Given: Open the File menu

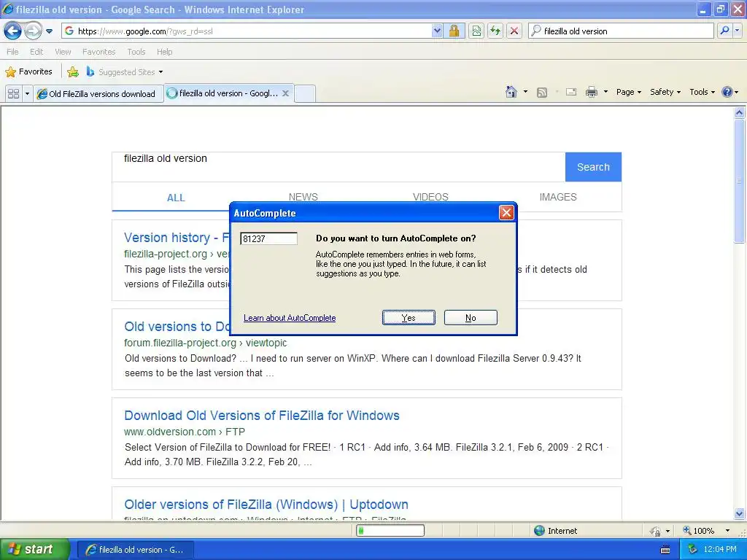Looking at the screenshot, I should [x=13, y=52].
